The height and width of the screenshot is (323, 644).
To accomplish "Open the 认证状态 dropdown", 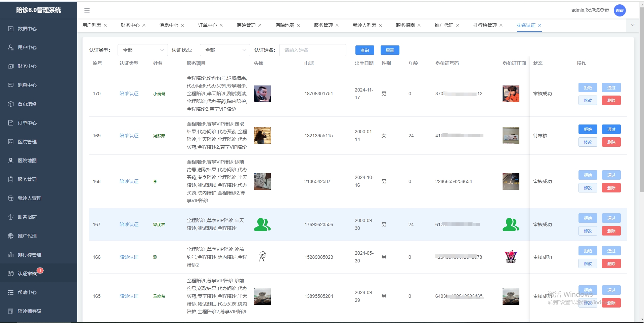I will pos(225,50).
